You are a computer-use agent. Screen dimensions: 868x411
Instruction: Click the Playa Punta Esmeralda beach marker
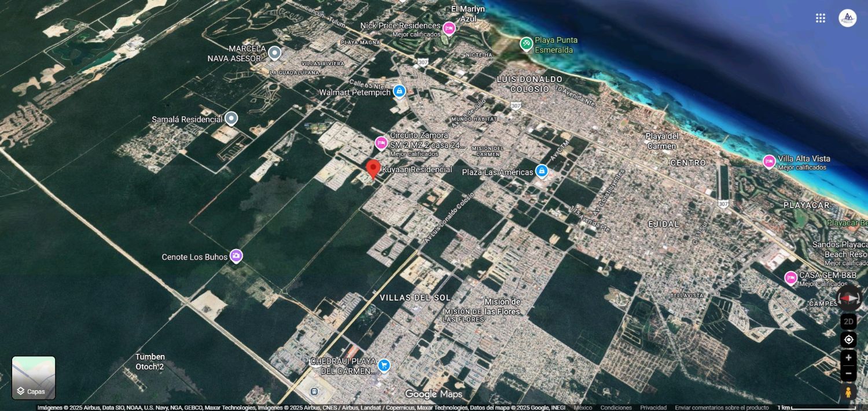pos(526,43)
